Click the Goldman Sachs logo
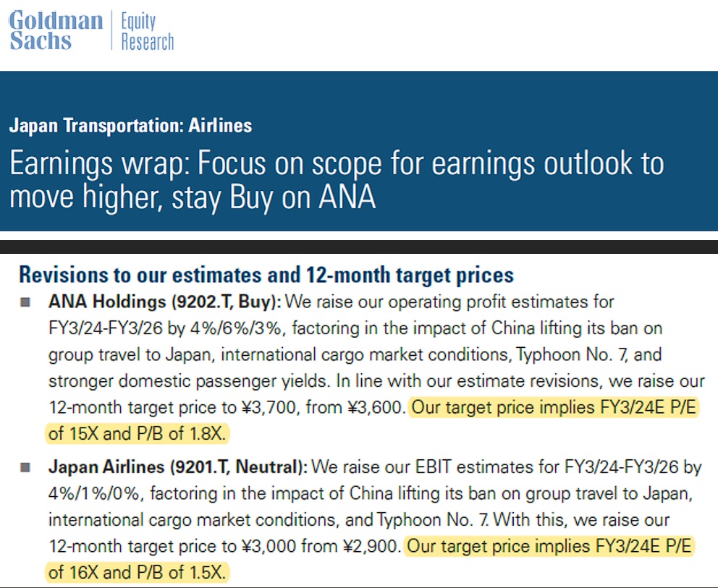This screenshot has height=588, width=718. (56, 30)
